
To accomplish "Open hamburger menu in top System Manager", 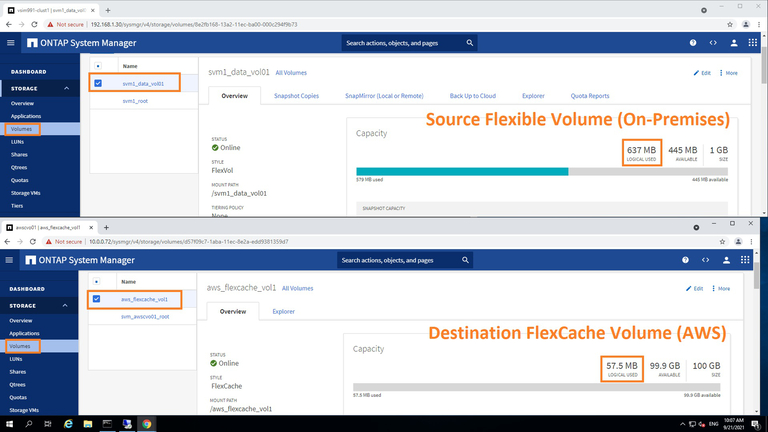I will 11,43.
